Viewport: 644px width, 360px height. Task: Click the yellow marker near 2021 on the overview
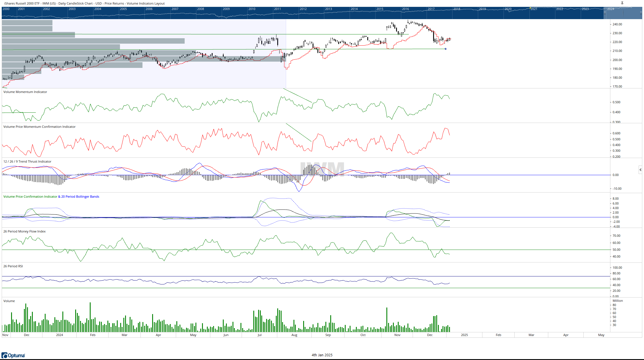tap(530, 8)
